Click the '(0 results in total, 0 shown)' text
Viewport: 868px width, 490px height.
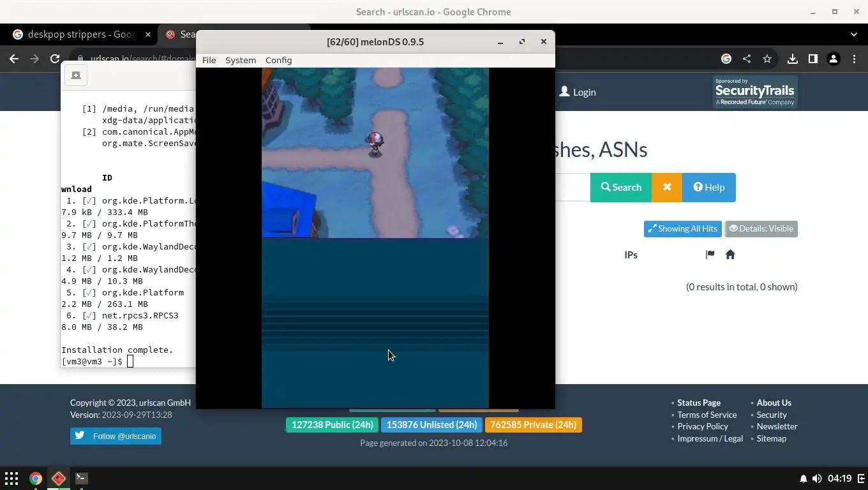pyautogui.click(x=742, y=286)
